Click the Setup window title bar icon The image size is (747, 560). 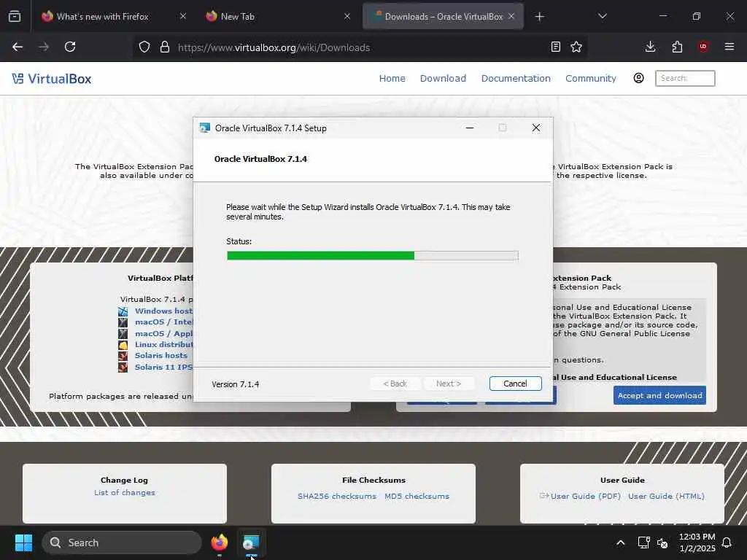pos(205,128)
